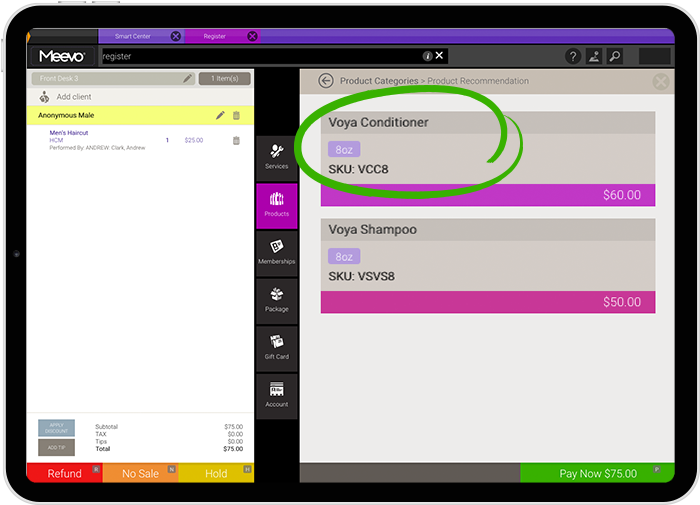The image size is (700, 505).
Task: Open the Account sidebar icon
Action: click(277, 394)
